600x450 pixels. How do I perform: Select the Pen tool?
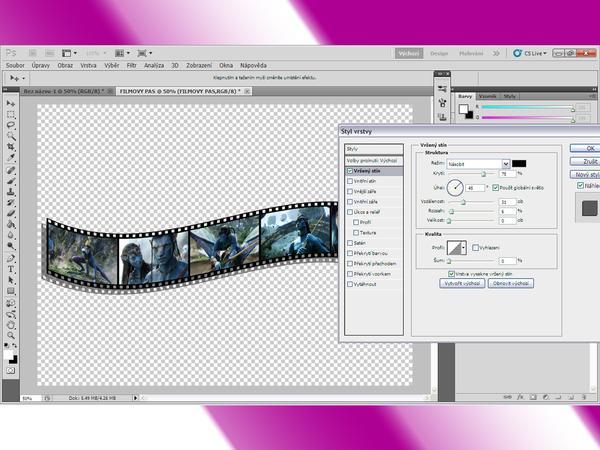click(11, 257)
